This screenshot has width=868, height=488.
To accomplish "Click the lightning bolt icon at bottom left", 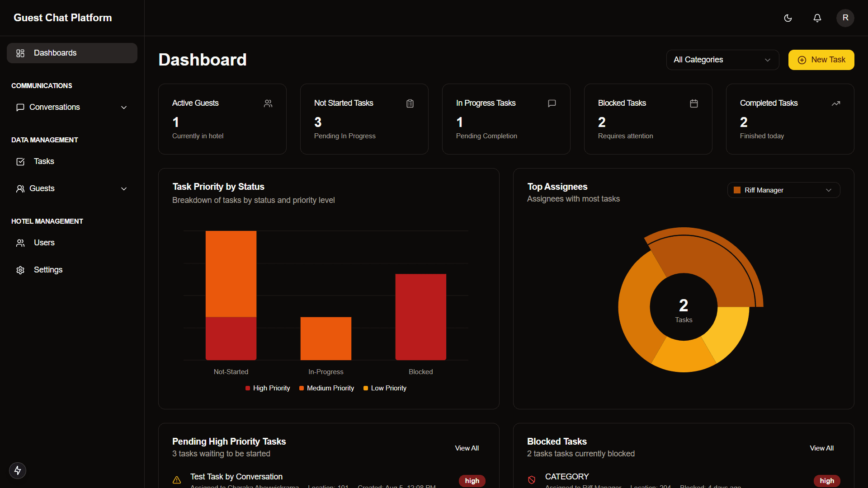I will pos(18,470).
